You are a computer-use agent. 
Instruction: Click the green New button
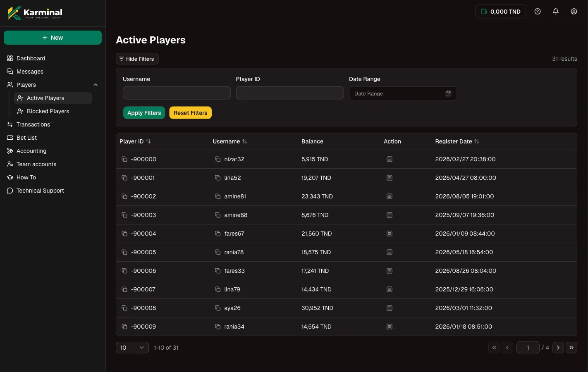pos(53,38)
